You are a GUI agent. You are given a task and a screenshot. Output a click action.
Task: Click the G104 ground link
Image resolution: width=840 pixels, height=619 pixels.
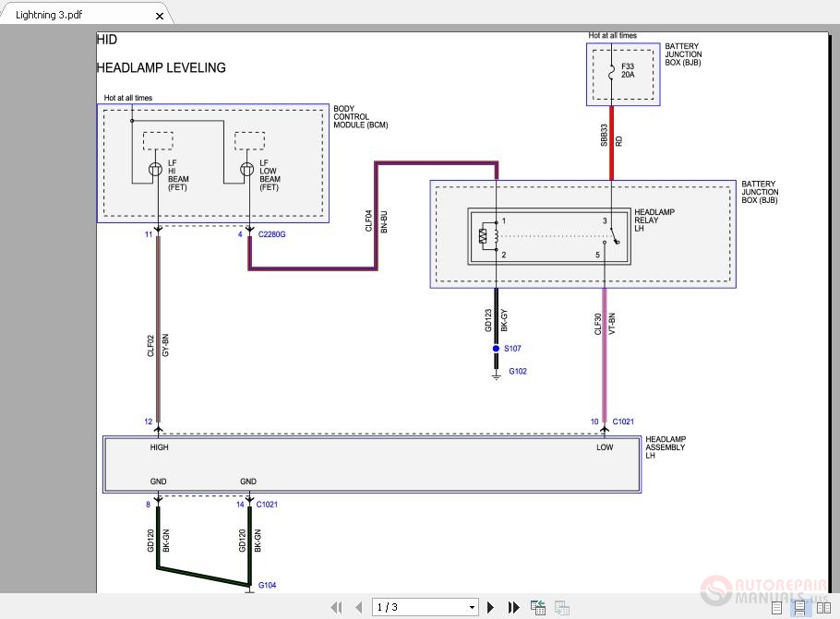267,585
